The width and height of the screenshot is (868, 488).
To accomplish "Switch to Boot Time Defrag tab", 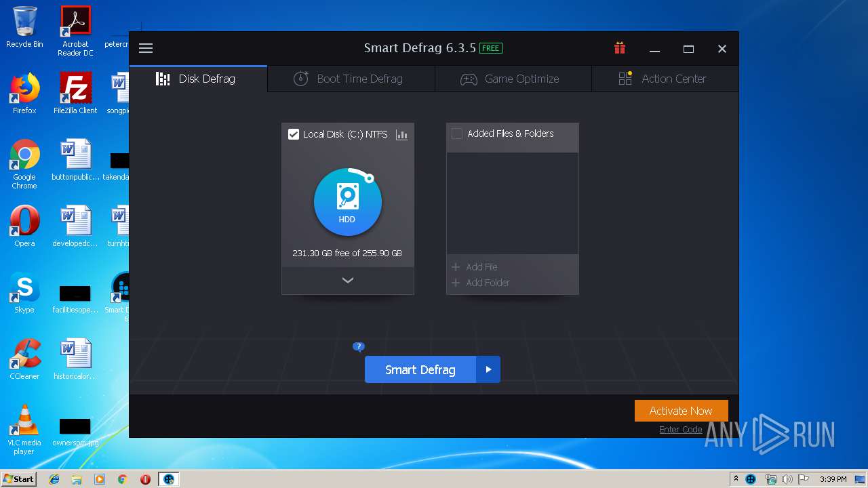I will click(351, 79).
